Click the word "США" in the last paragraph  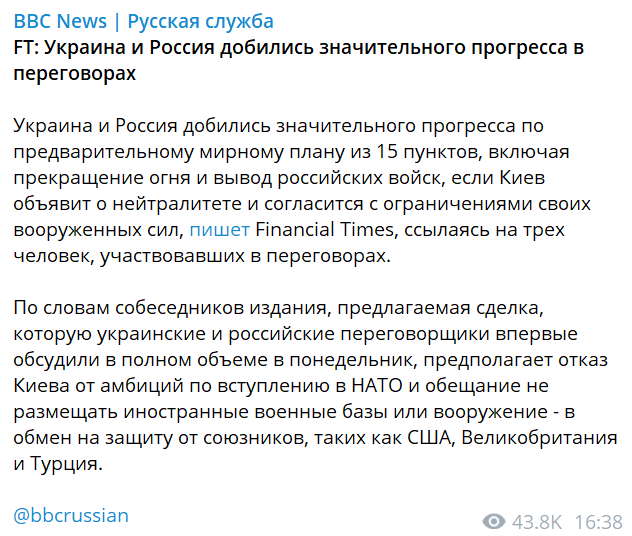[x=431, y=438]
